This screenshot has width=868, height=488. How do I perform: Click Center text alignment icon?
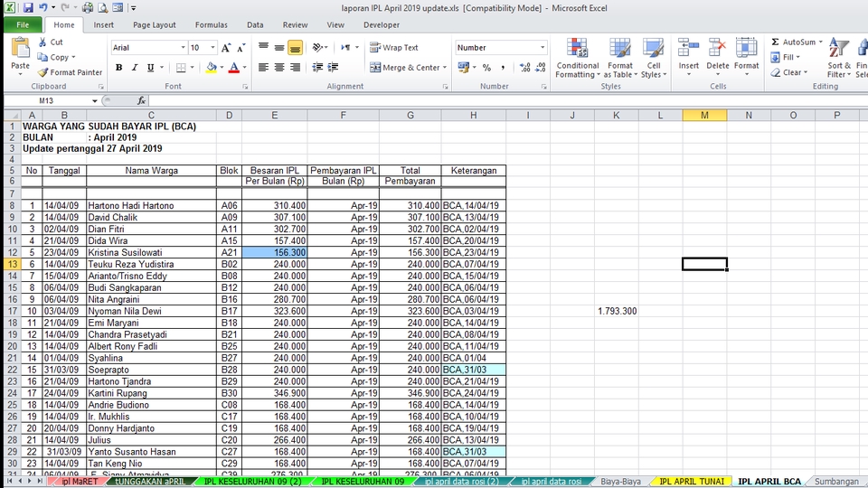[x=279, y=68]
